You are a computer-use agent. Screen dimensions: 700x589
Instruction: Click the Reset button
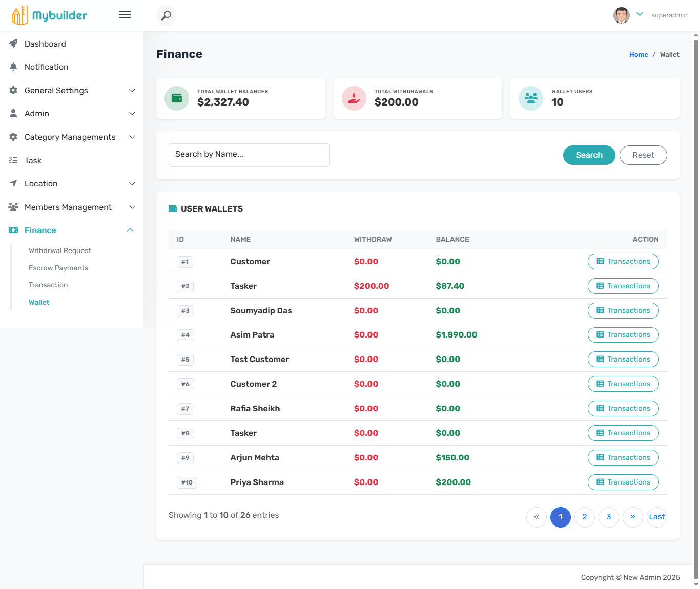643,155
